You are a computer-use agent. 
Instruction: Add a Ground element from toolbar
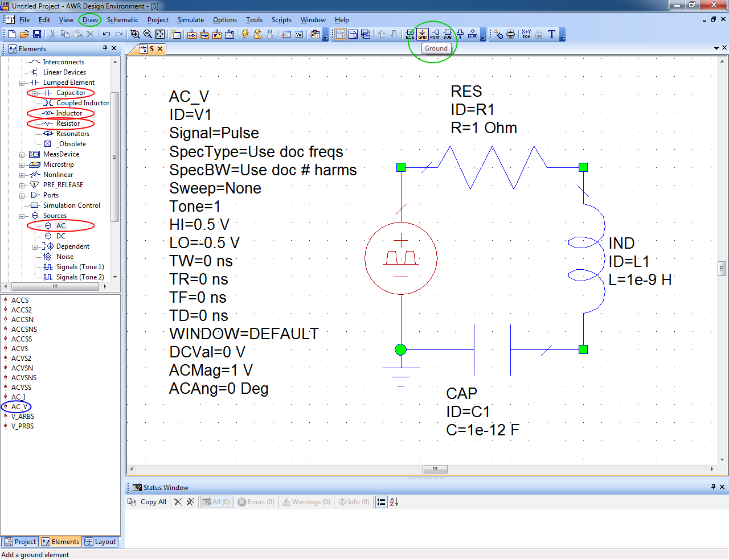tap(423, 34)
